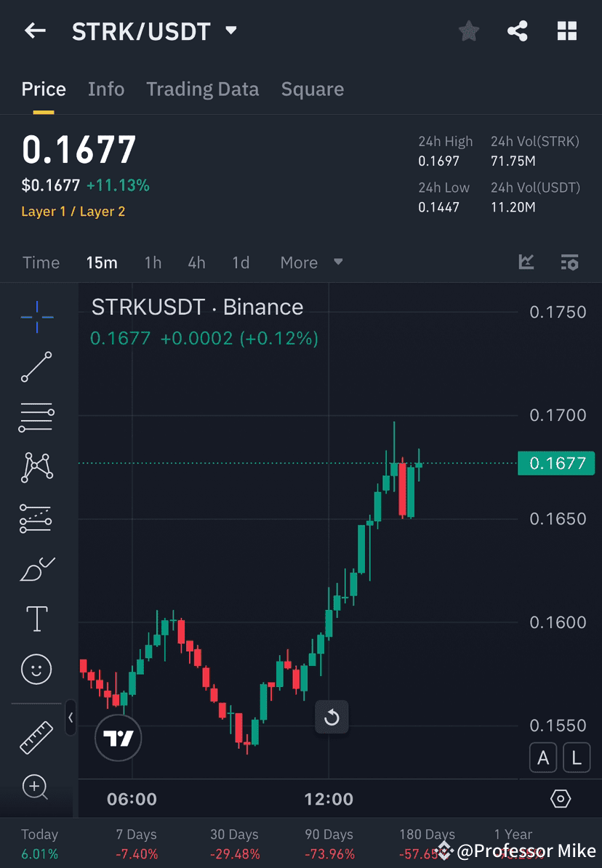The image size is (602, 868).
Task: Select the 1d interval
Action: (x=241, y=262)
